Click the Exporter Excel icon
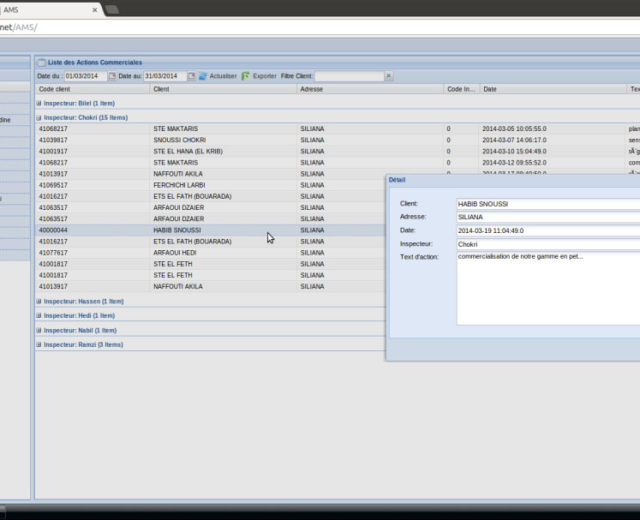640x520 pixels. pyautogui.click(x=246, y=76)
